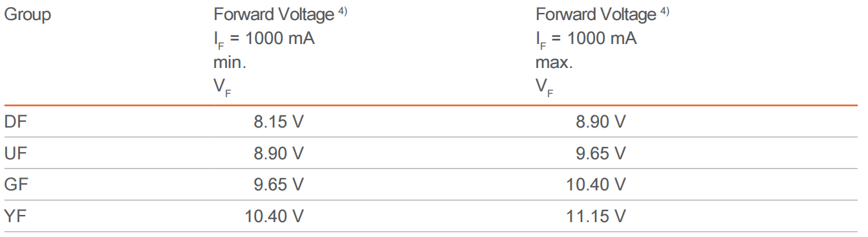
Task: Select the UF group row label
Action: tap(16, 153)
